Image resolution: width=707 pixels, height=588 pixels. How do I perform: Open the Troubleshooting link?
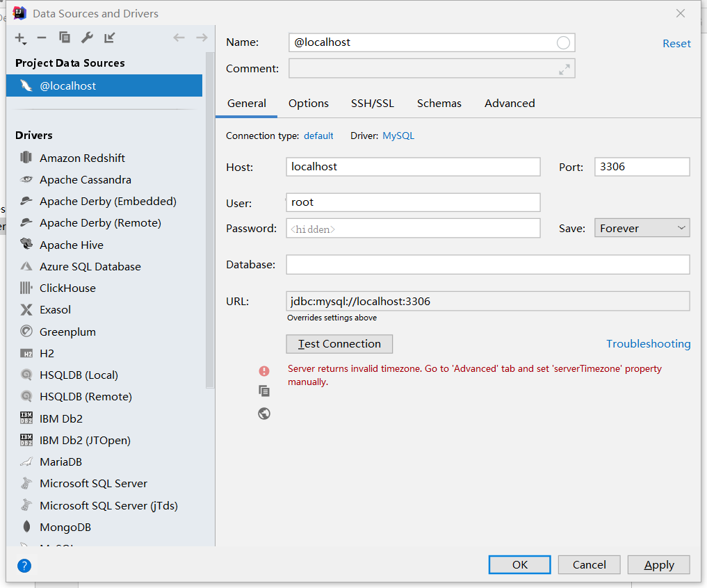click(648, 344)
